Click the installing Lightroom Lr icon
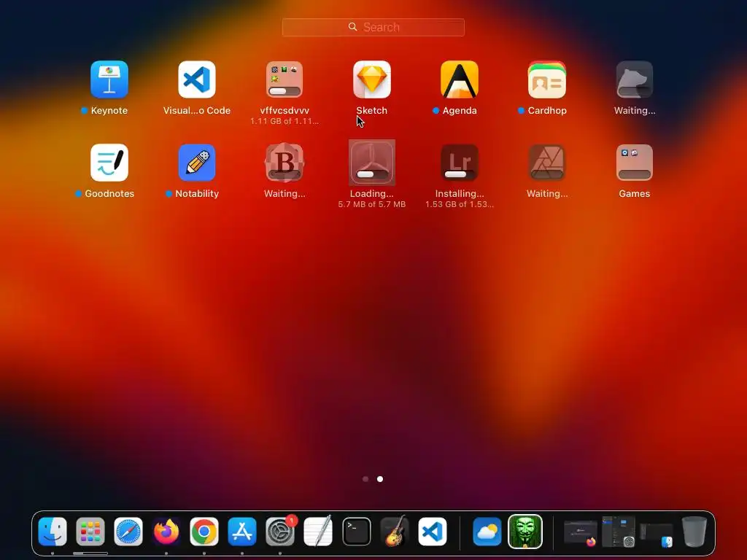The height and width of the screenshot is (560, 747). (460, 163)
